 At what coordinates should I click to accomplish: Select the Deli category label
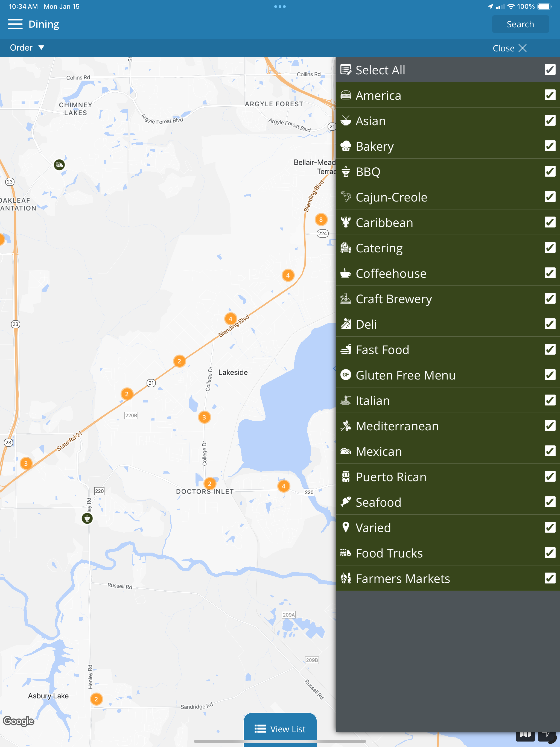click(366, 324)
